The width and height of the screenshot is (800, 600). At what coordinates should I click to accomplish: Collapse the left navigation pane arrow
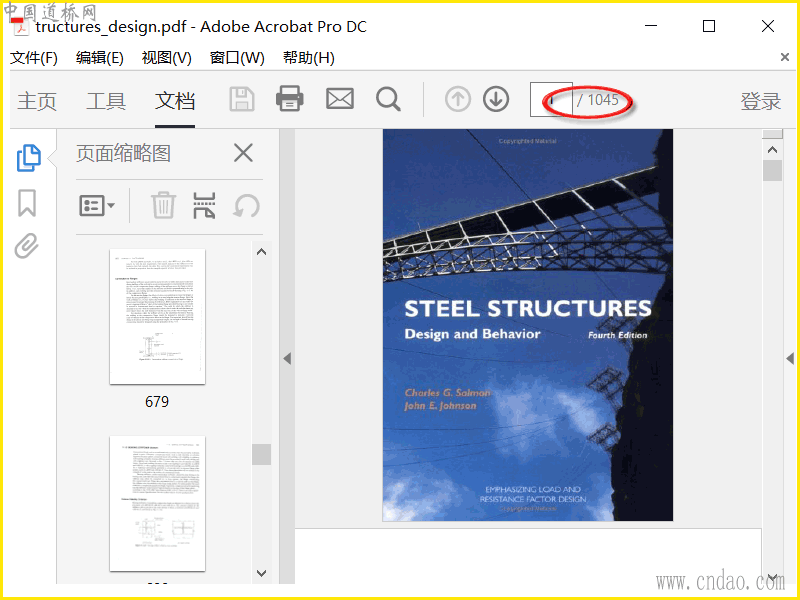point(287,359)
